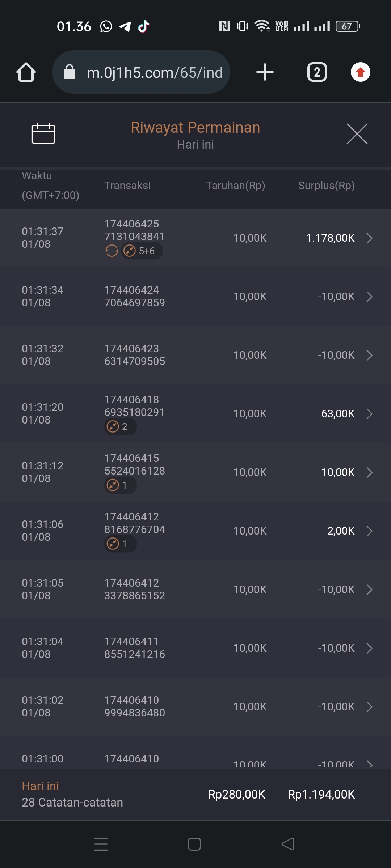Tap the address bar showing m.0j1h5.com
This screenshot has width=391, height=868.
point(154,73)
